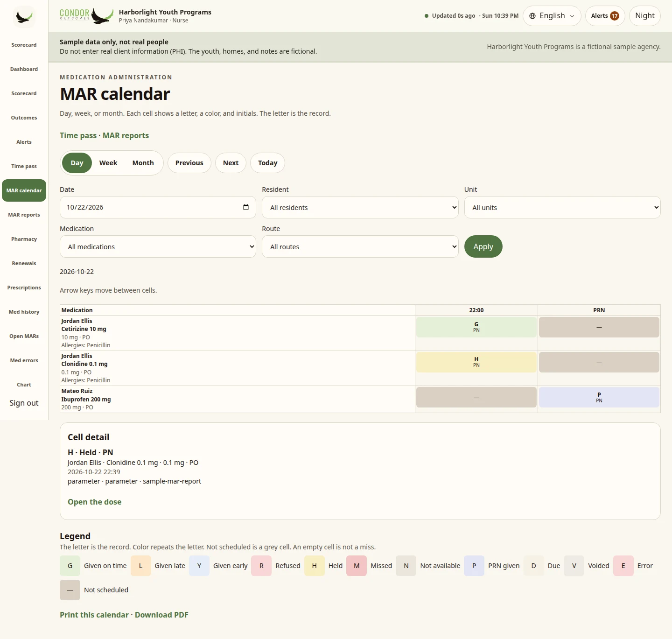Jump to Today
The image size is (672, 639).
[x=268, y=163]
